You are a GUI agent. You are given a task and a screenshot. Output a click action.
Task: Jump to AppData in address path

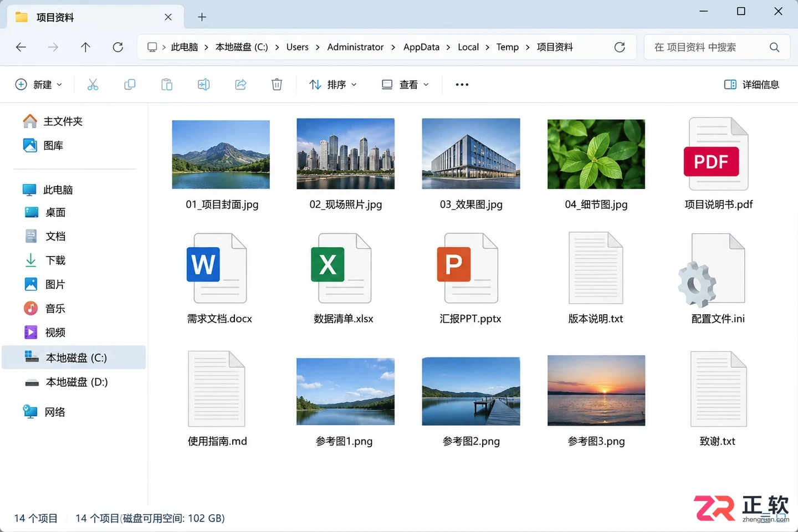[421, 47]
